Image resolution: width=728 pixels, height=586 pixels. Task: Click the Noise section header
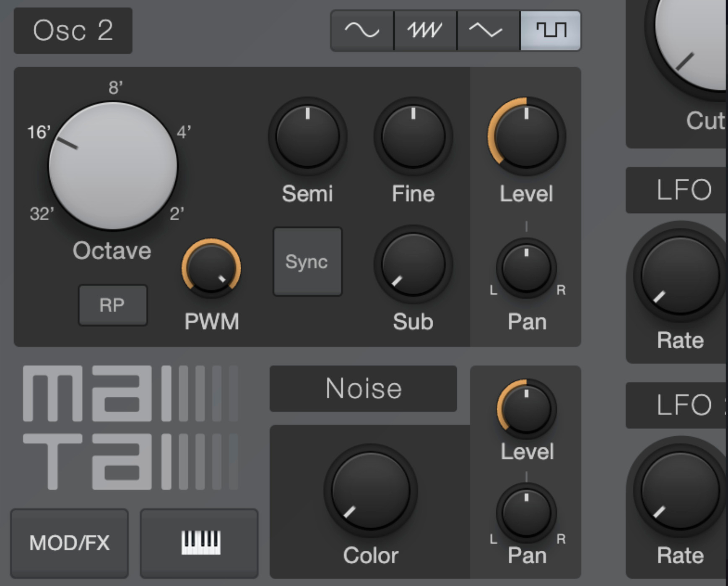pyautogui.click(x=363, y=388)
